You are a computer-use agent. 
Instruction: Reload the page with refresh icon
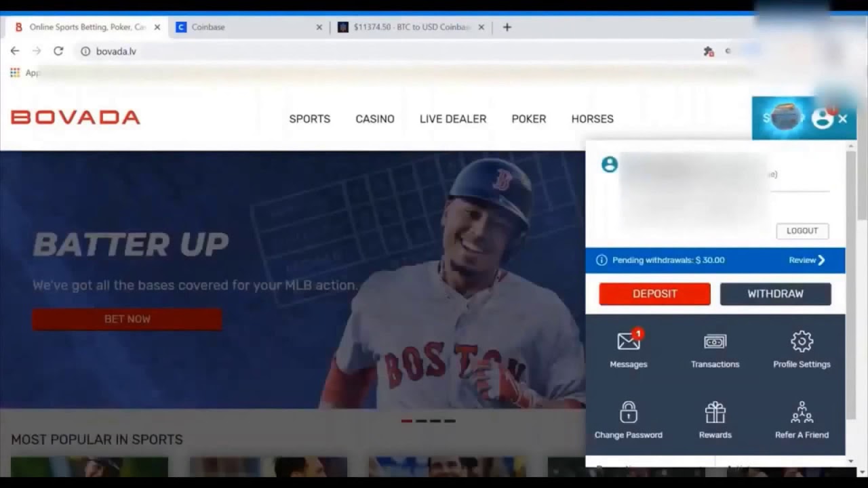58,51
